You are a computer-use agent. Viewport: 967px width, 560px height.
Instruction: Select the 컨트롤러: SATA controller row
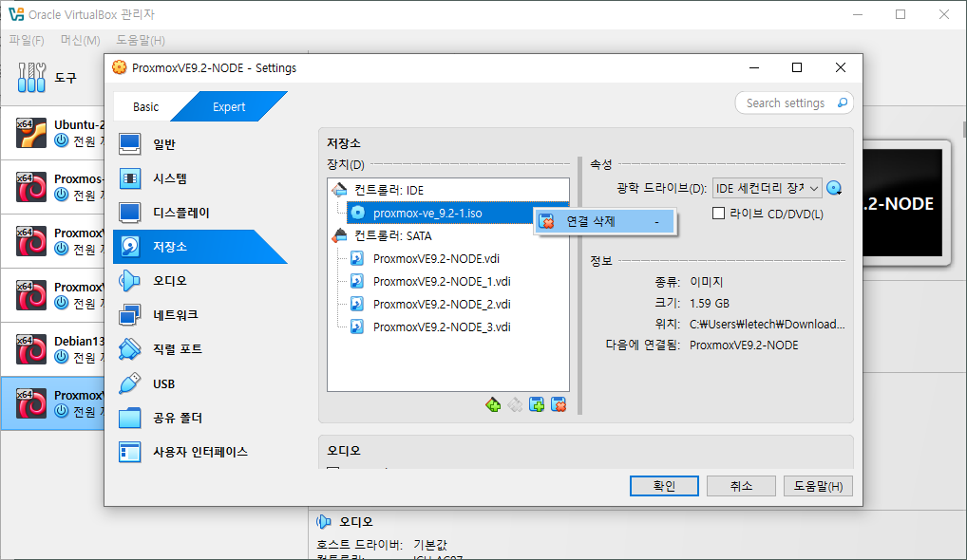coord(448,236)
